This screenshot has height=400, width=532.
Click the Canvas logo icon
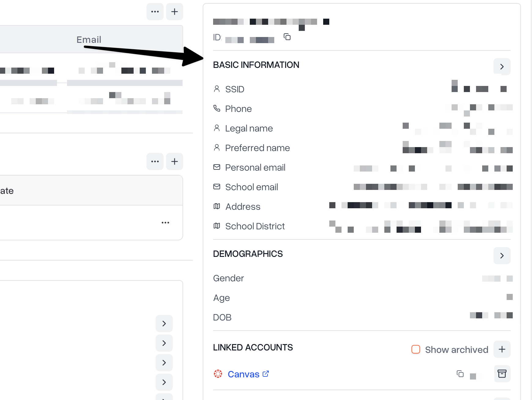pos(218,374)
